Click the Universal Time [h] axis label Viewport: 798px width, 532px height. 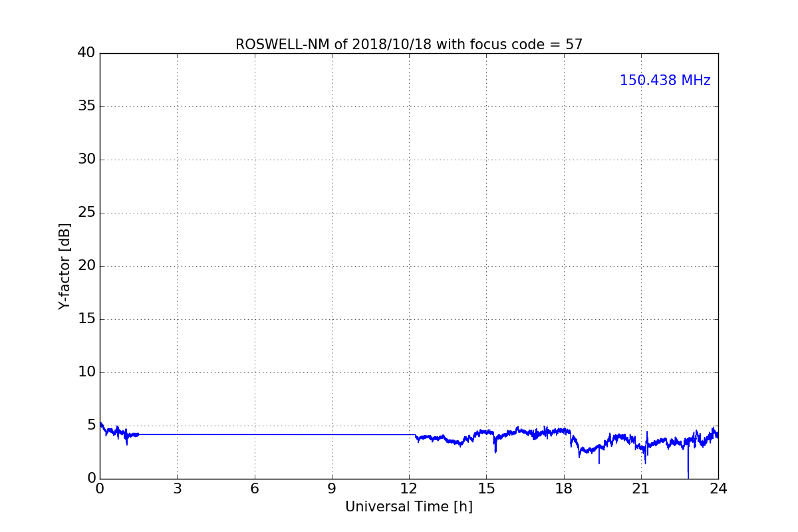(x=409, y=507)
